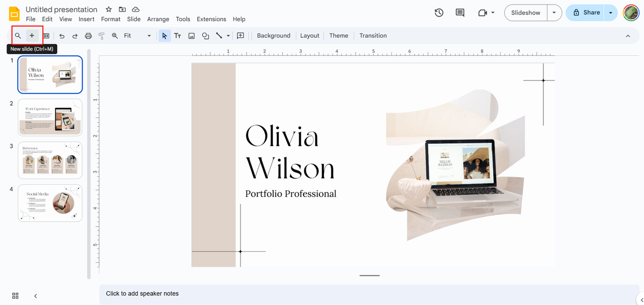Grab the speaker notes resize handle
Viewport: 644px width, 305px height.
click(x=369, y=275)
